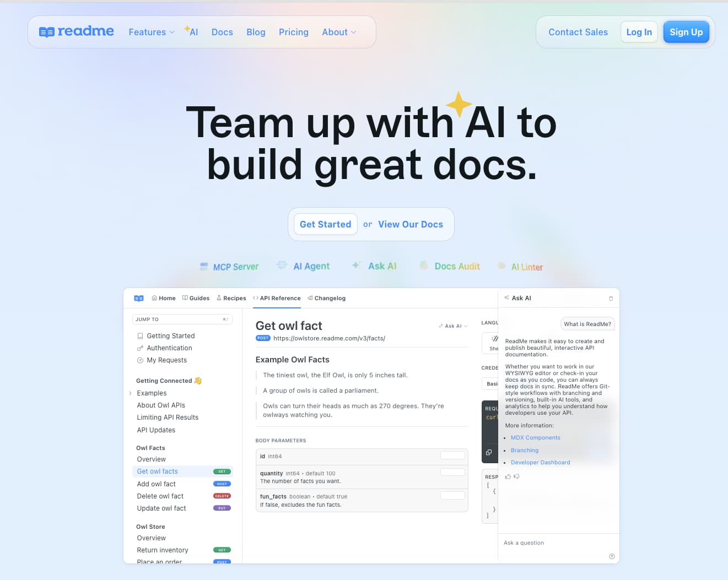Click the Docs Audit feature icon

coord(424,265)
